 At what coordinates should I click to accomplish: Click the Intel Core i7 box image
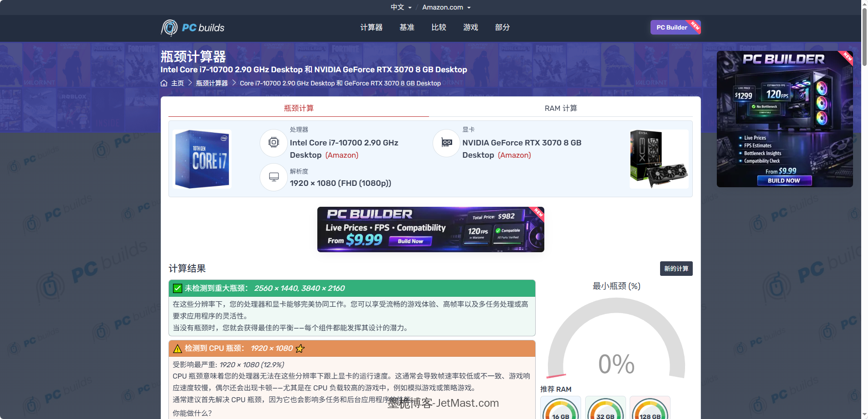click(202, 159)
